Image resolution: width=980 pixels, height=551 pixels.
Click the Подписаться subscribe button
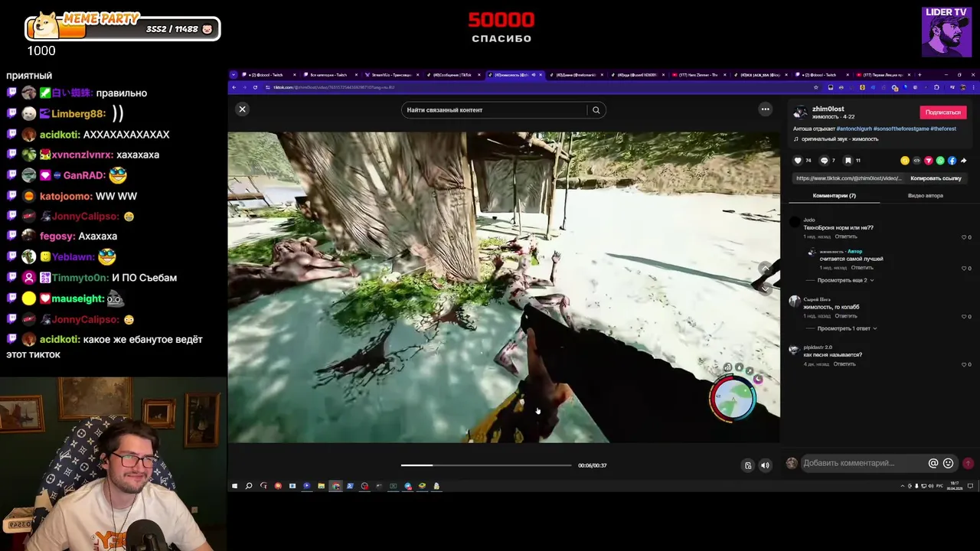tap(942, 112)
